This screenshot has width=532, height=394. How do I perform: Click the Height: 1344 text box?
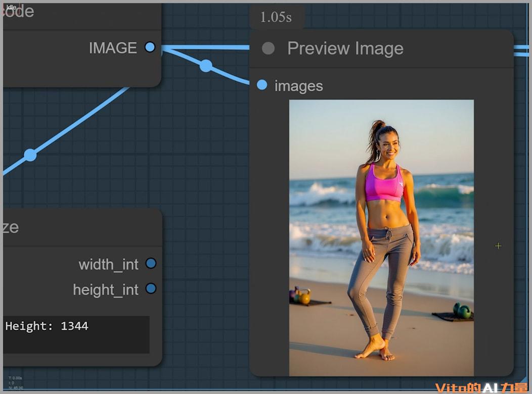point(76,335)
